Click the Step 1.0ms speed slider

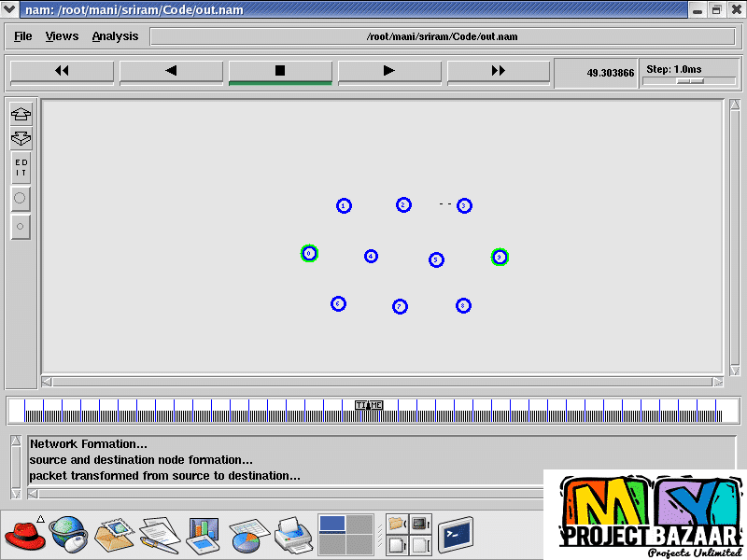tap(690, 81)
